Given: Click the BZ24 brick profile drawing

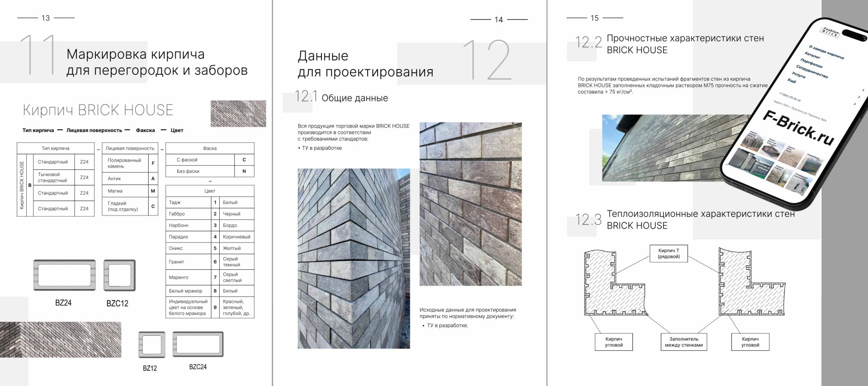Looking at the screenshot, I should (64, 275).
